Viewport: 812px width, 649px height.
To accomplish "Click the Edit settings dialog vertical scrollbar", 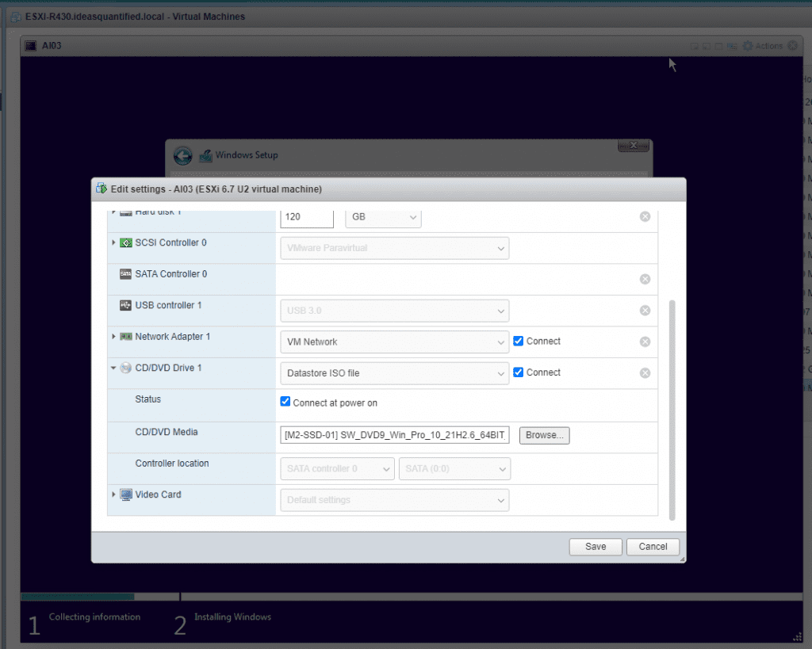I will pos(672,410).
